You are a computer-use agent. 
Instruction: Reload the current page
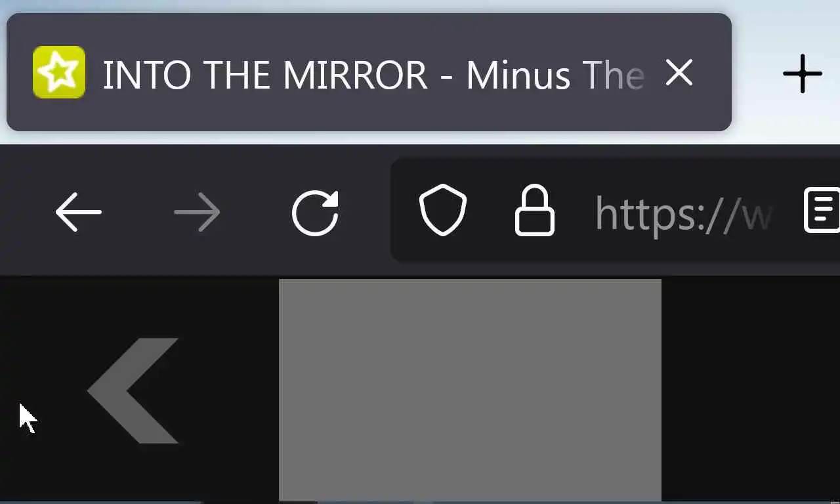click(315, 212)
